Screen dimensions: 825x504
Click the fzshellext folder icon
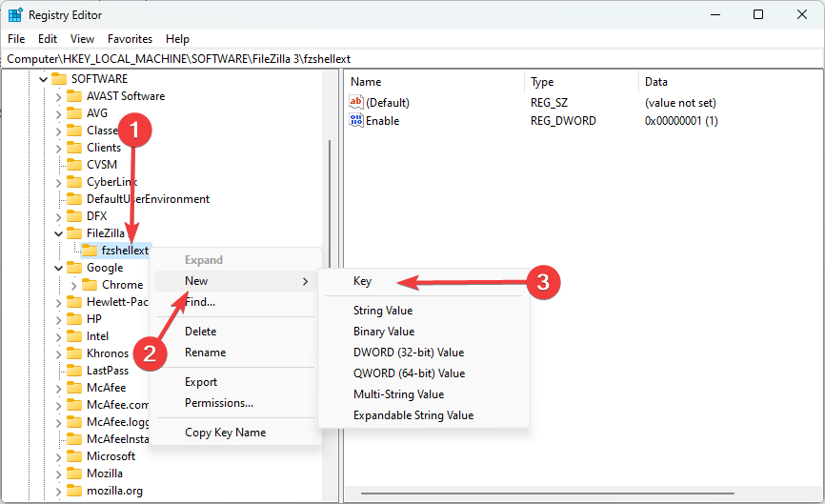90,251
